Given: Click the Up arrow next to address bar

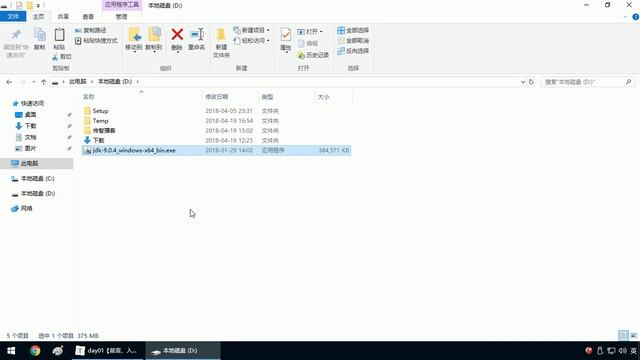Looking at the screenshot, I should [x=44, y=82].
